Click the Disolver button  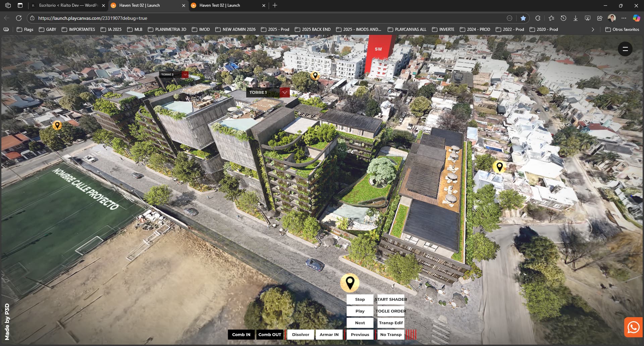click(x=300, y=335)
